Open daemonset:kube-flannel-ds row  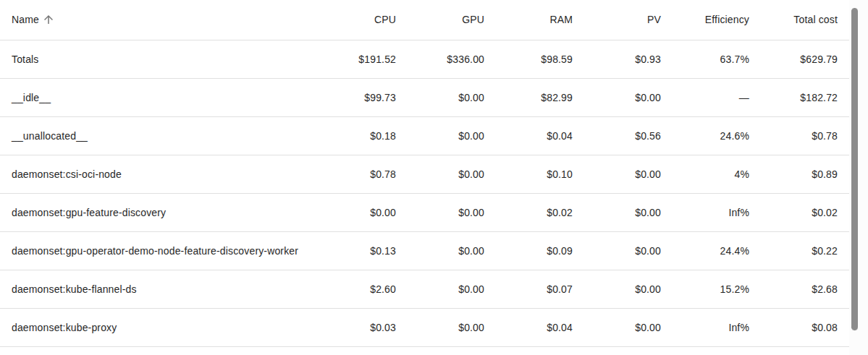coord(424,289)
